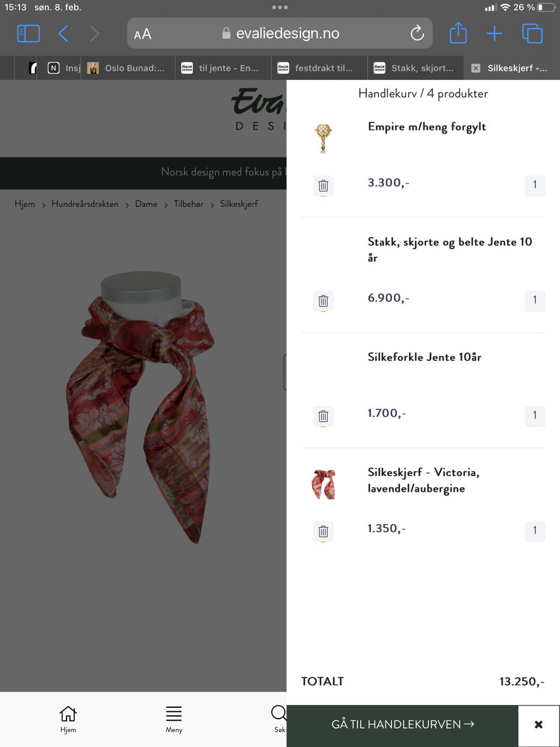Open the Meny hamburger menu
560x747 pixels.
click(174, 719)
